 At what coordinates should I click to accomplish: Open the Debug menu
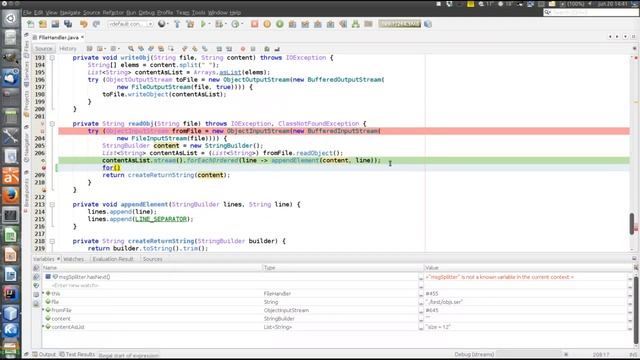coord(147,13)
